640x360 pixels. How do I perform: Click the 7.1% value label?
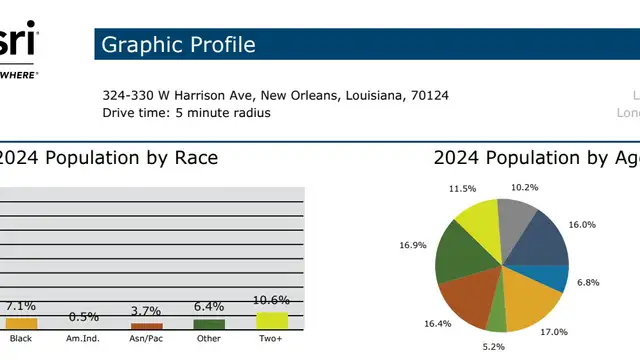[21, 306]
